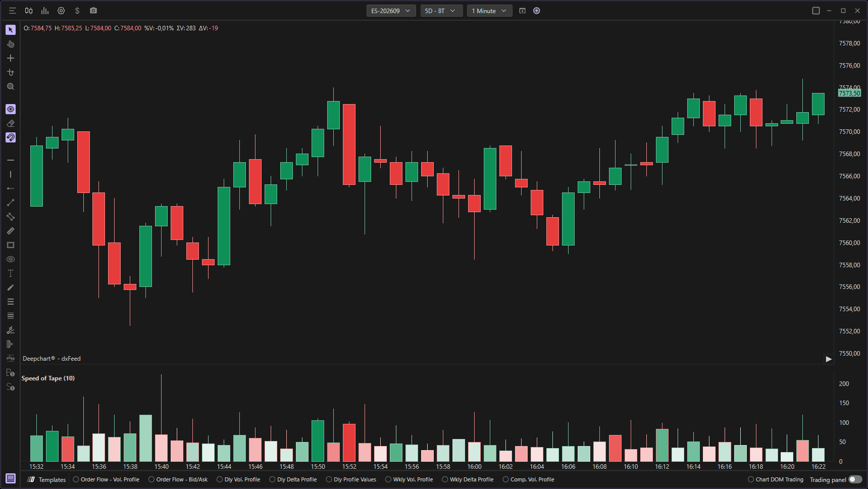Image resolution: width=868 pixels, height=489 pixels.
Task: Open the indicators bar-chart icon
Action: [45, 11]
